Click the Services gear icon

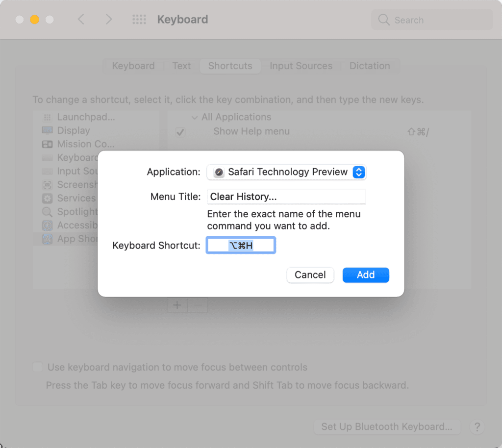coord(48,199)
